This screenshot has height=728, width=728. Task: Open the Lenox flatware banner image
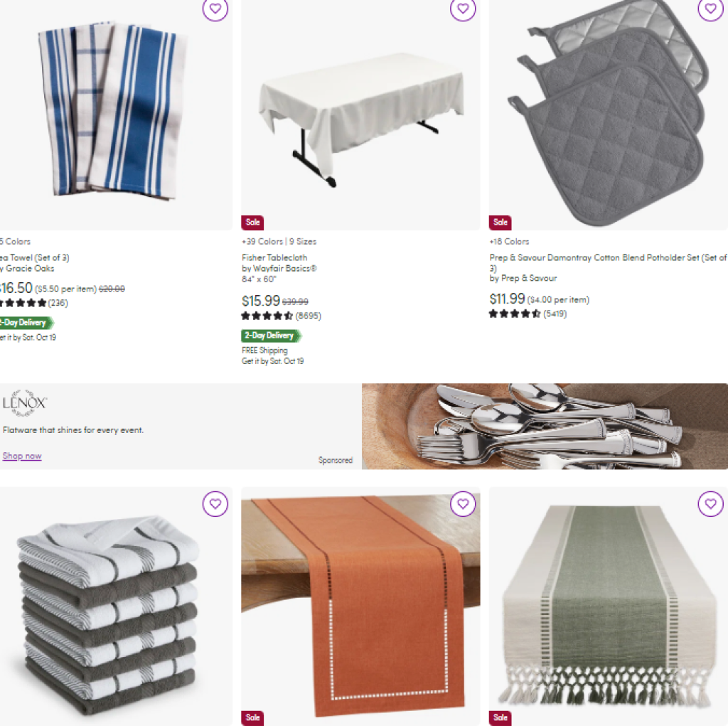click(545, 427)
